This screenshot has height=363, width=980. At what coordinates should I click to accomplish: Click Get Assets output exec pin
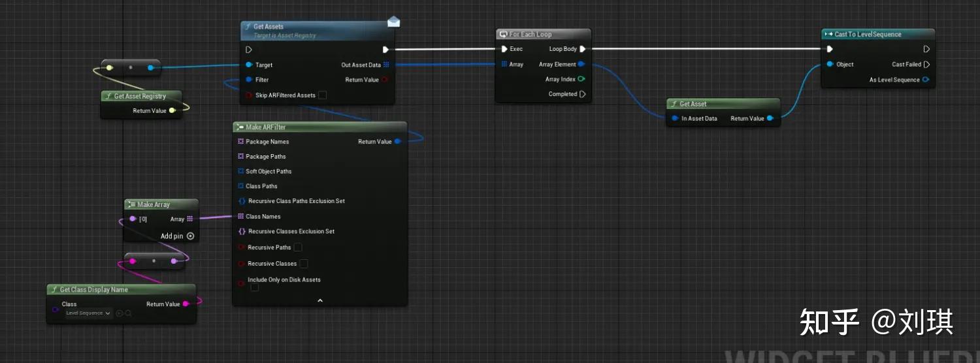coord(386,50)
